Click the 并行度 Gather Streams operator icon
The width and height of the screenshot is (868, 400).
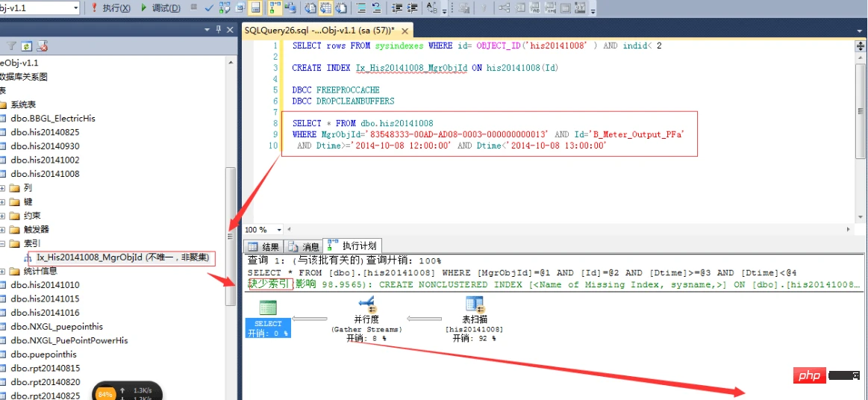[x=366, y=304]
